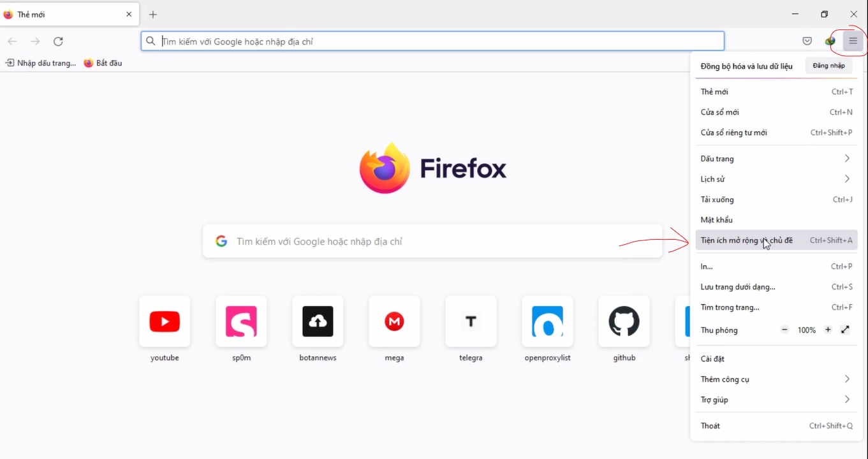Select 'Tìm trong trang...' entry
The height and width of the screenshot is (459, 868).
[x=776, y=307]
